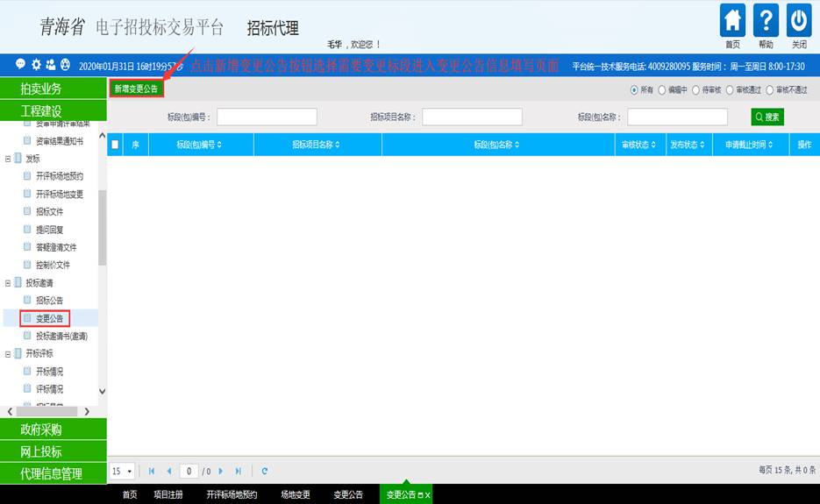Click the 首页 home icon in header

click(732, 21)
